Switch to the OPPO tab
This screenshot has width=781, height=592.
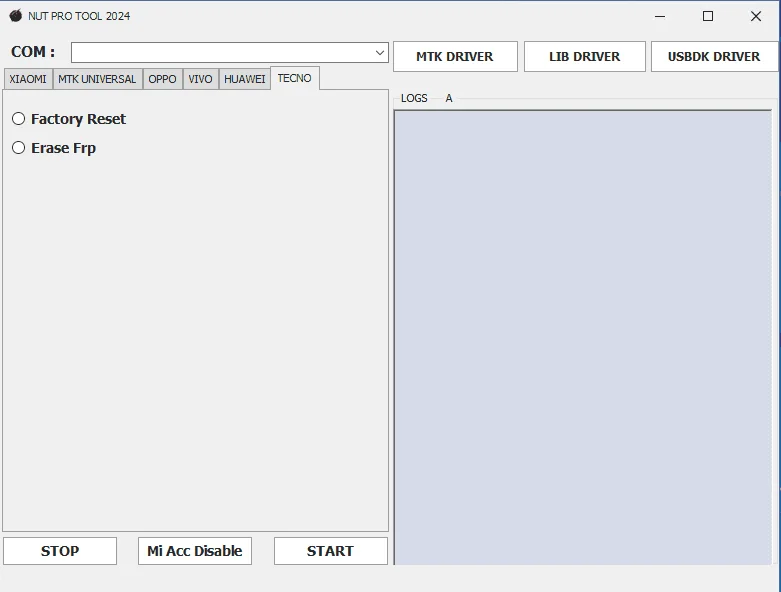(x=162, y=80)
